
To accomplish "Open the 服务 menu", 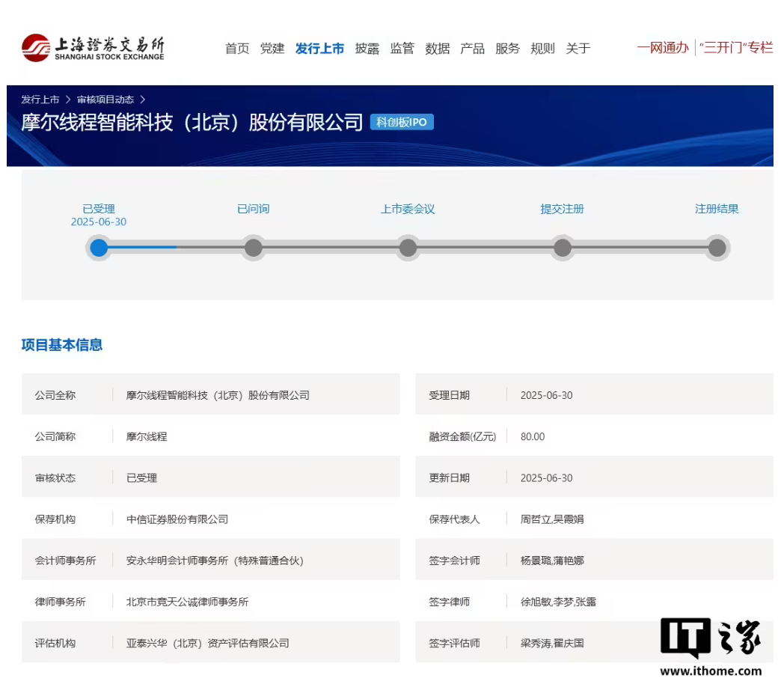I will 507,49.
